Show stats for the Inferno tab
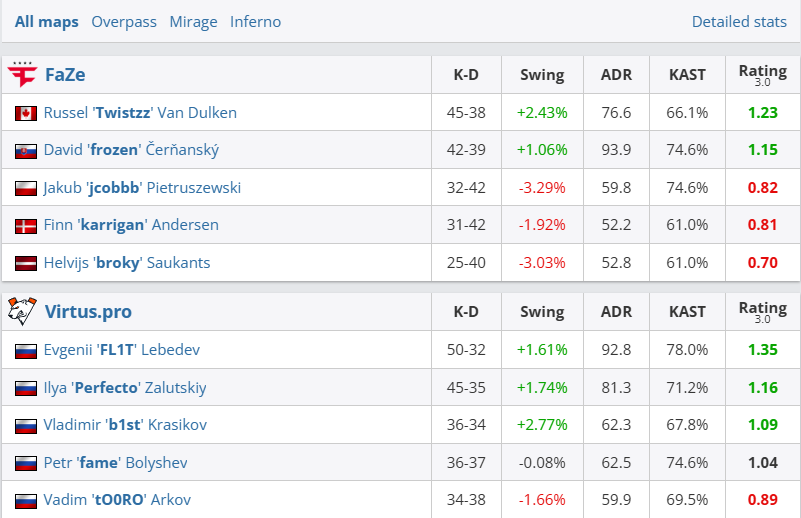This screenshot has height=518, width=801. click(x=255, y=21)
